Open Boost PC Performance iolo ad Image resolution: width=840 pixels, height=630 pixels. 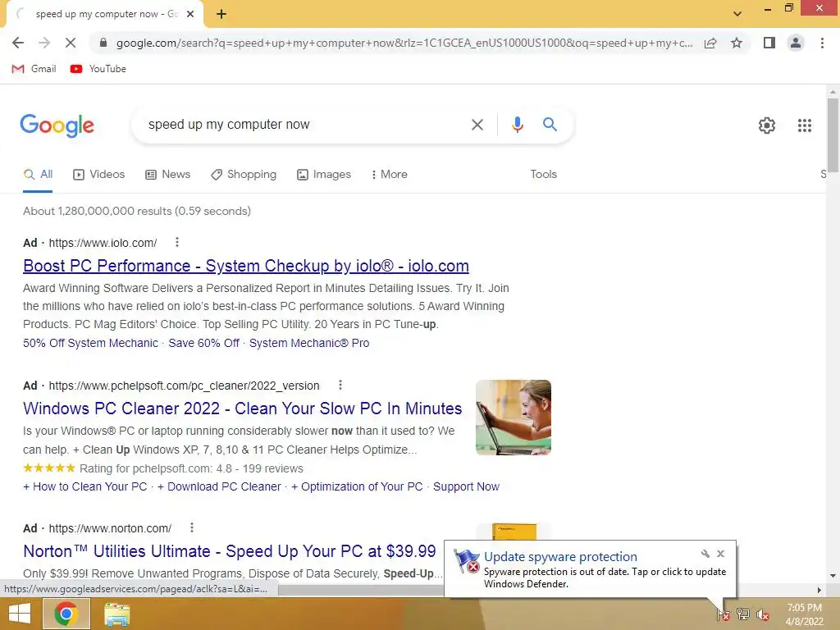pos(246,266)
